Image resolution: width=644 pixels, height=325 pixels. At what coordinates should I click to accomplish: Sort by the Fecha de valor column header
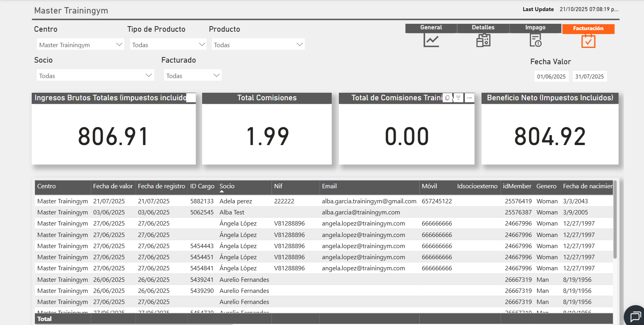(113, 186)
